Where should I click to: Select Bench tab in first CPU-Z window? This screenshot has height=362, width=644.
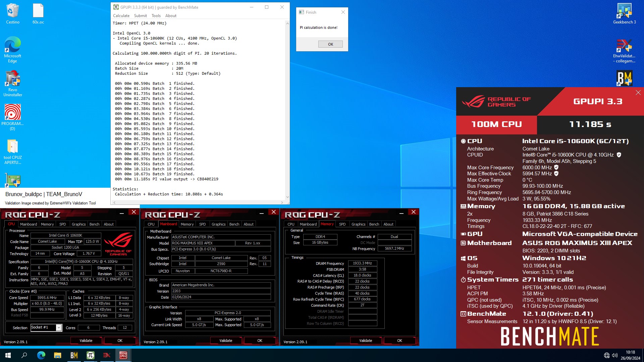pos(94,224)
